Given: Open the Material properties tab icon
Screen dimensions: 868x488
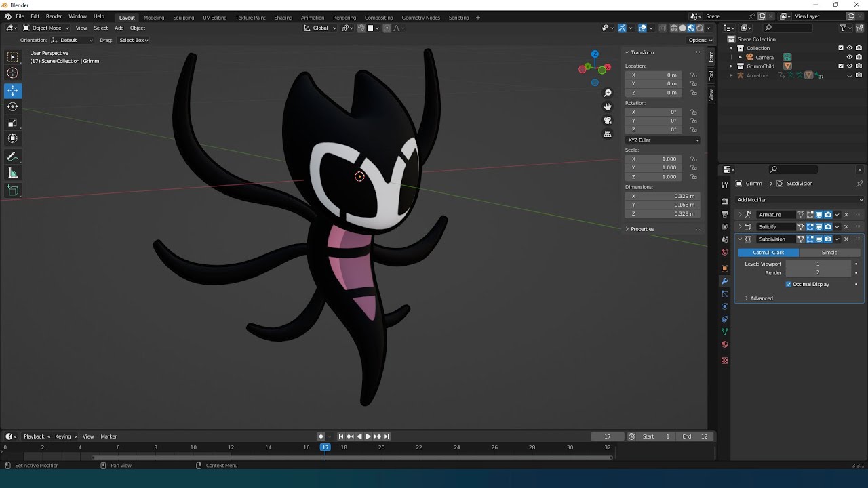Looking at the screenshot, I should 725,344.
